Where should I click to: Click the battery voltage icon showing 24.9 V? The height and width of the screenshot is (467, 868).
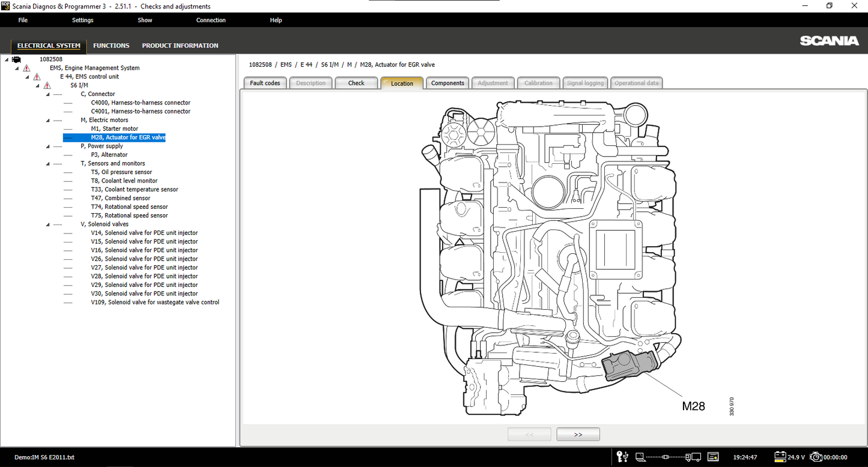(780, 457)
